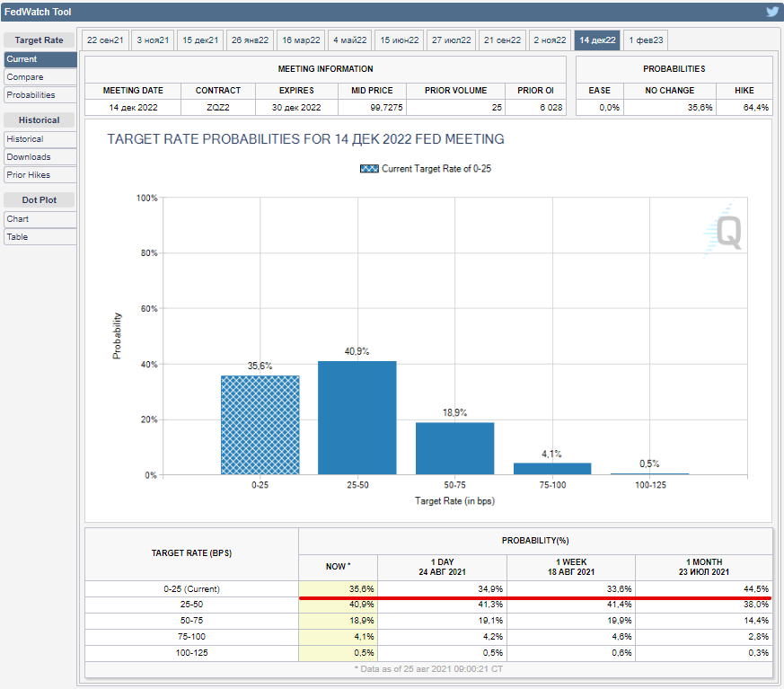Open the 3 ноя21 meeting tab
784x689 pixels.
tap(153, 40)
